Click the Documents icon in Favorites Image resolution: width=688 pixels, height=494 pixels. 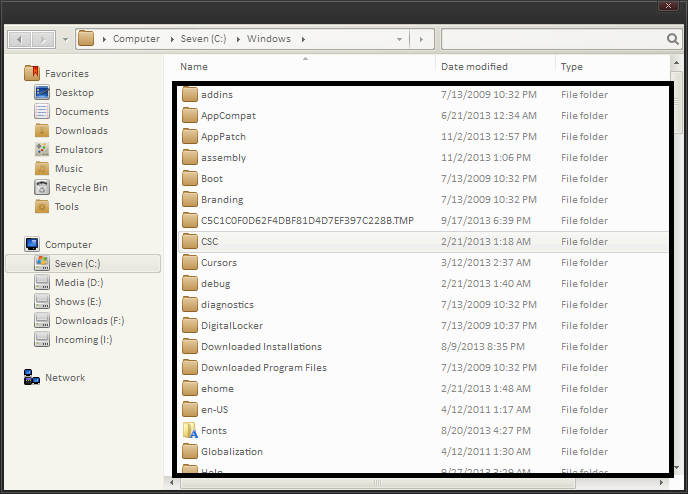42,111
